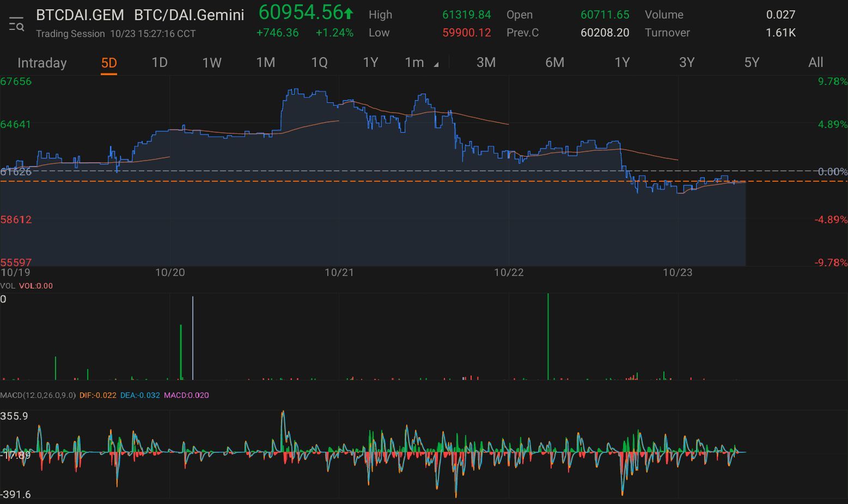Click the Turnover value 1.61K
Screen dimensions: 848x504
(x=780, y=33)
